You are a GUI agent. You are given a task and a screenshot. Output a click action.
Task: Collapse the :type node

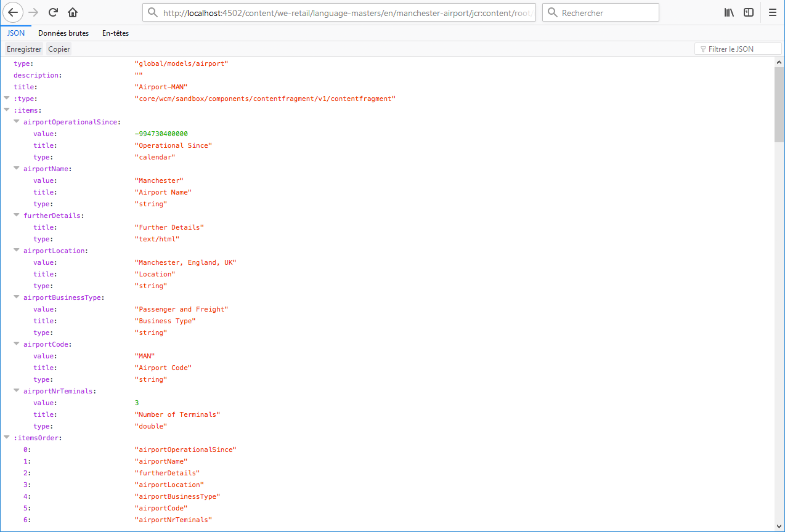click(x=7, y=99)
